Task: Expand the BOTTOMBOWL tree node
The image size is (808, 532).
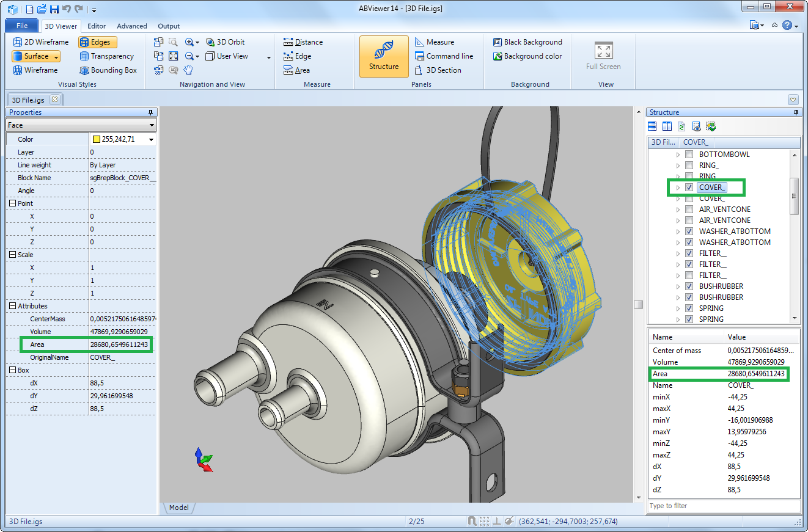Action: pyautogui.click(x=678, y=155)
